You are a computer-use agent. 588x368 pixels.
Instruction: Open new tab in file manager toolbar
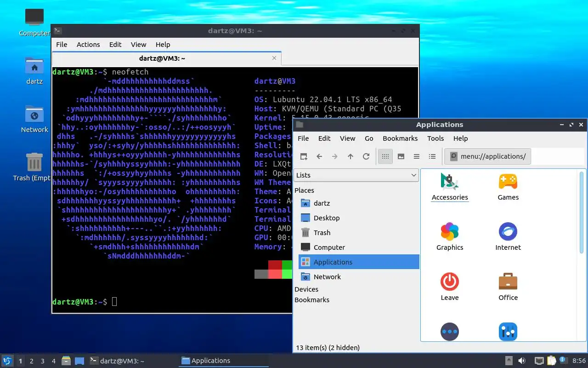pos(304,156)
